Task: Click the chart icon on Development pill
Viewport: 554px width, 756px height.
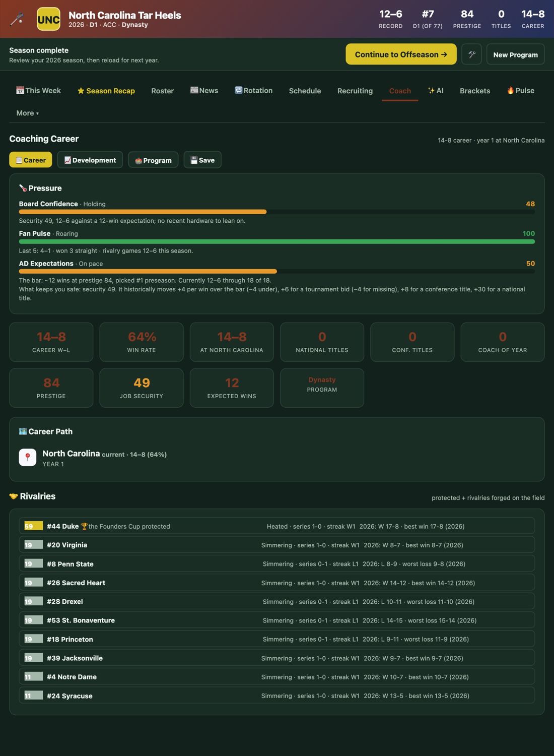Action: (x=67, y=160)
